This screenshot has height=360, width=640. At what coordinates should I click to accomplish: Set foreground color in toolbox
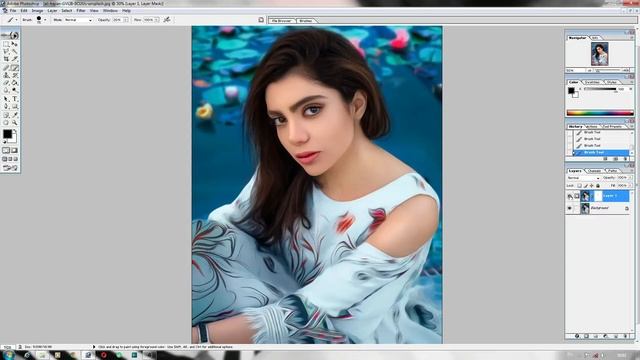pos(7,134)
